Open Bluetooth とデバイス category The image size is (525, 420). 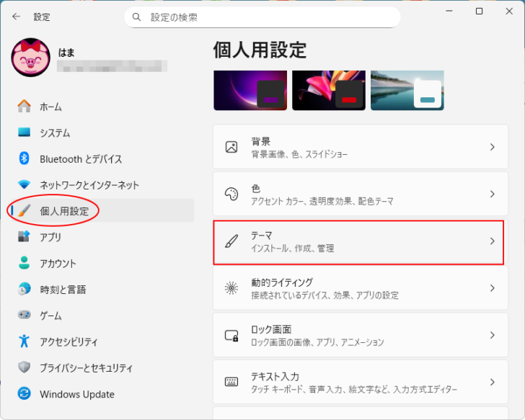click(102, 158)
